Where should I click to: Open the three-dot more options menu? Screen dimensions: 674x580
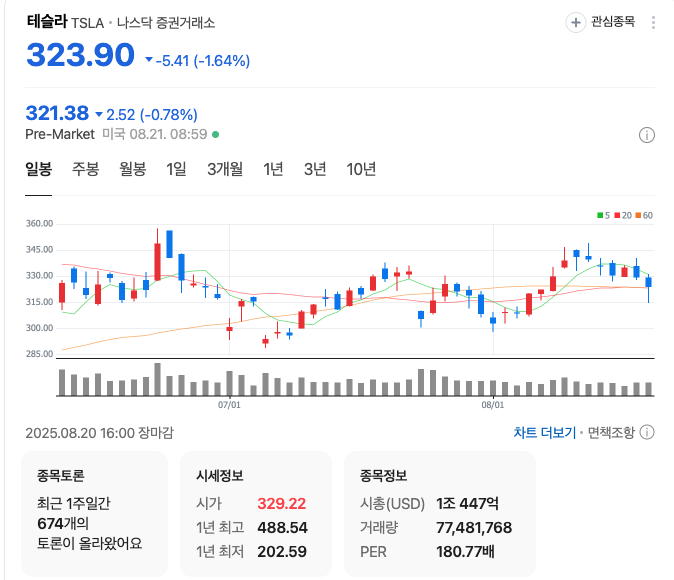(653, 22)
